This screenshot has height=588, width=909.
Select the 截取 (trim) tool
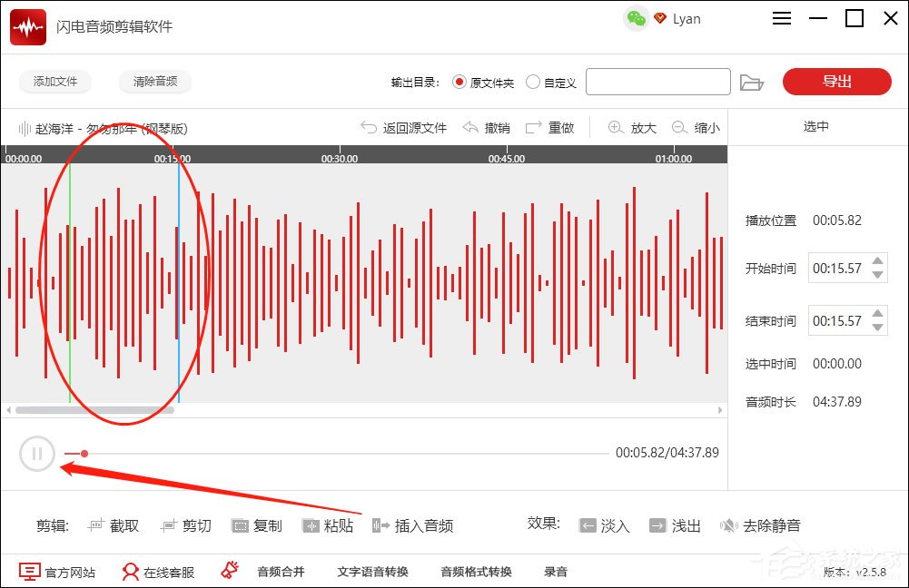point(113,524)
